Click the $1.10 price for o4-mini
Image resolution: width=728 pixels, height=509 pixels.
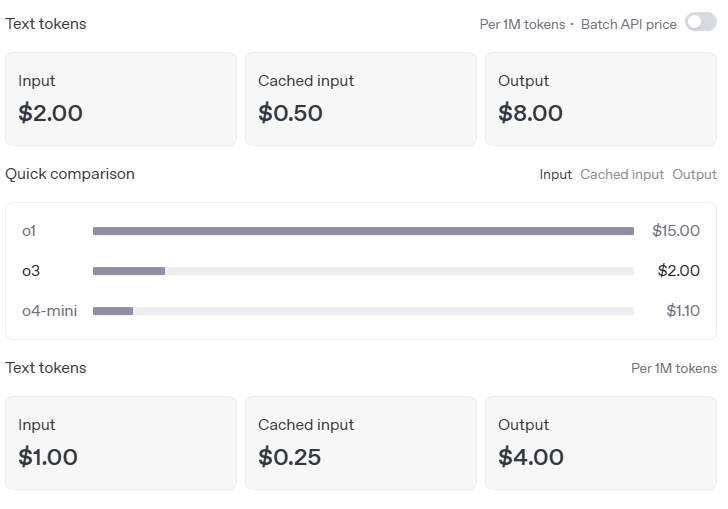coord(683,311)
